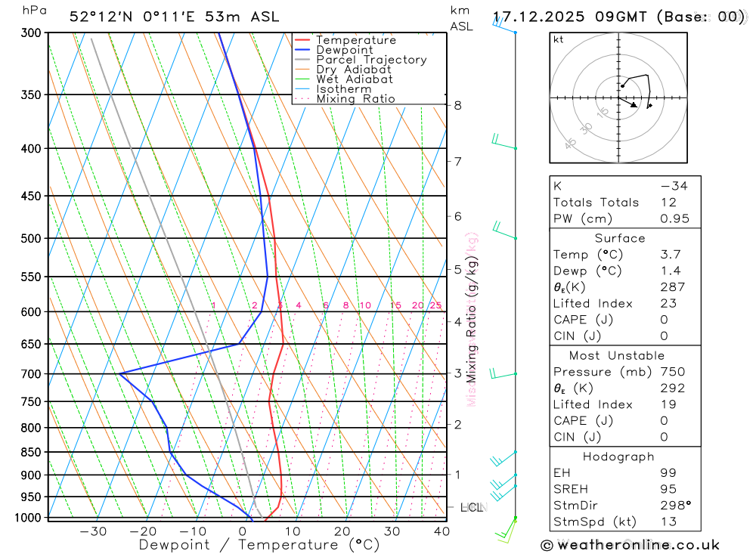Click the '−30' temperature axis label

point(93,531)
